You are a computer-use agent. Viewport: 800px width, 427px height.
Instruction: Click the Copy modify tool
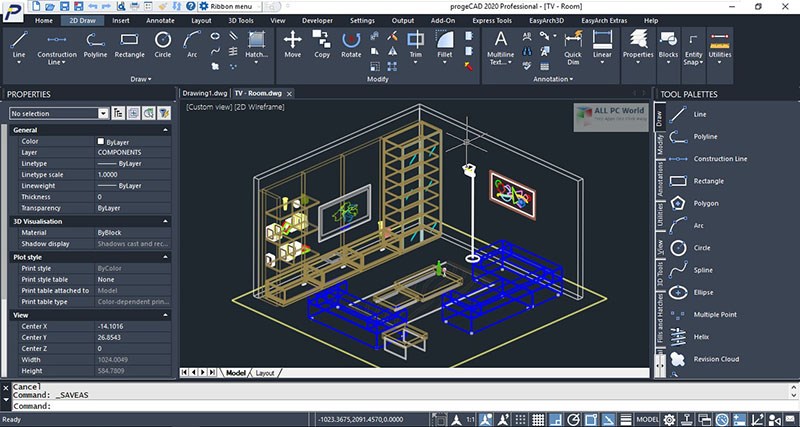coord(322,45)
